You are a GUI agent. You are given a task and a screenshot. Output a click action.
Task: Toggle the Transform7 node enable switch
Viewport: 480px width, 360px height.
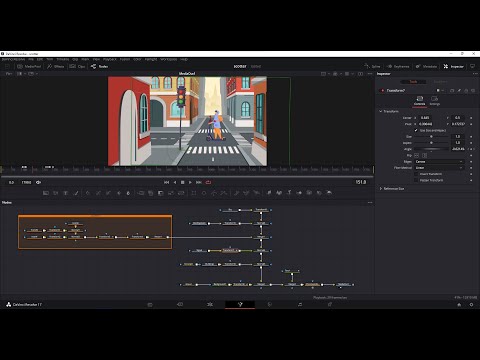tap(382, 90)
